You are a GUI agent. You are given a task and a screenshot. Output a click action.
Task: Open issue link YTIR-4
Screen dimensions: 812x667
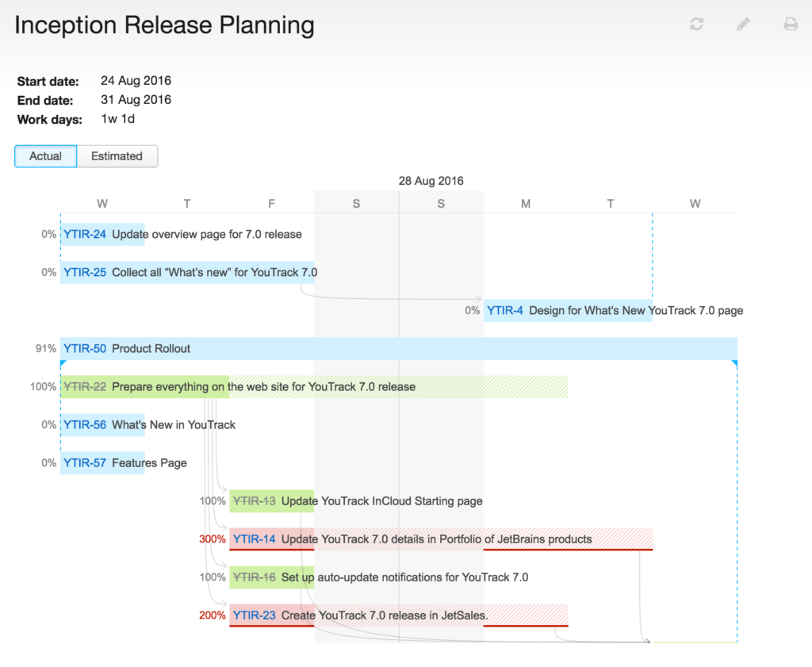505,311
